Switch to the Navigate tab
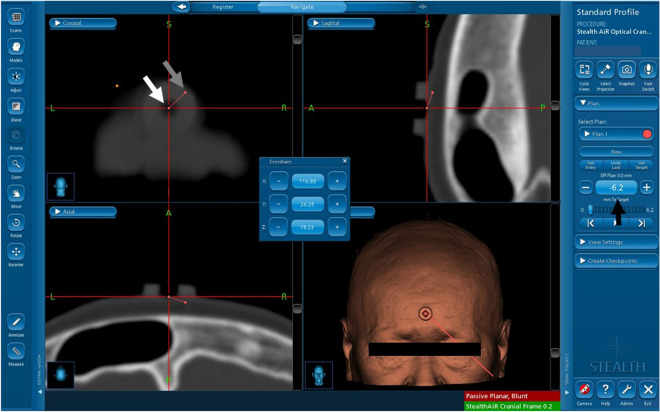The width and height of the screenshot is (660, 412). (300, 6)
